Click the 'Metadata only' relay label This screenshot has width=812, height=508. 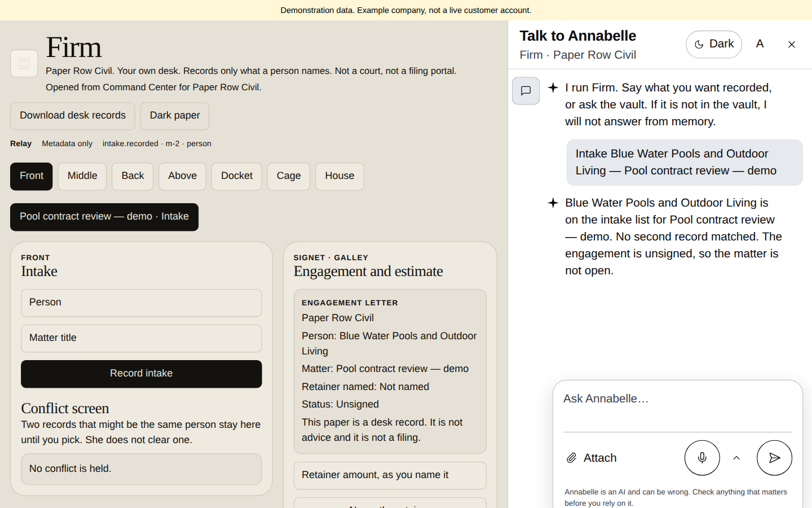tap(67, 144)
